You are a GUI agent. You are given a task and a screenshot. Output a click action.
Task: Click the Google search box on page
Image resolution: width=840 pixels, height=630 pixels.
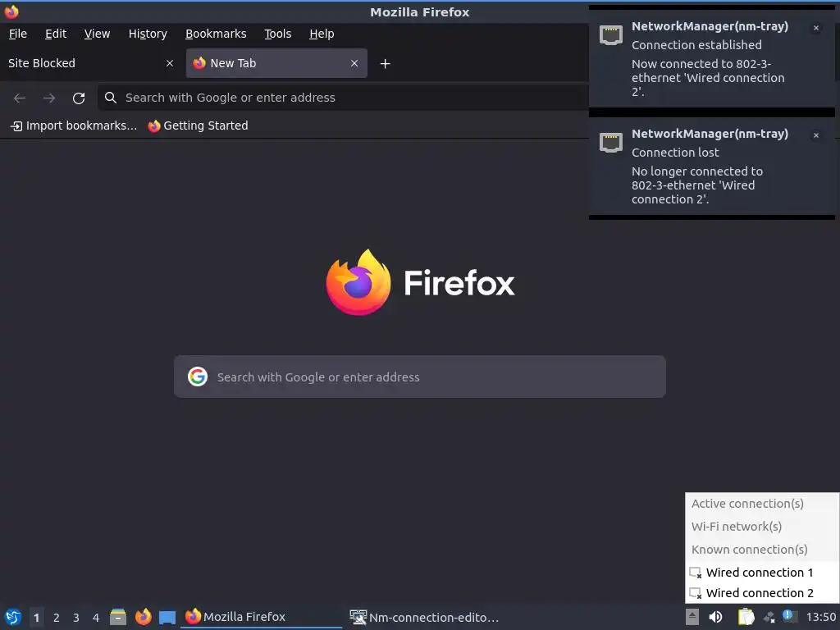[420, 377]
